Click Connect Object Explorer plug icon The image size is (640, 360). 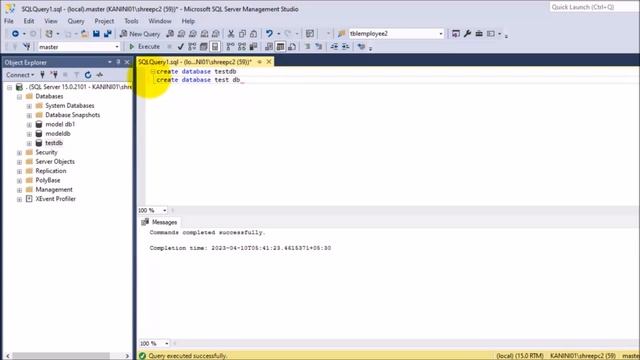point(42,75)
